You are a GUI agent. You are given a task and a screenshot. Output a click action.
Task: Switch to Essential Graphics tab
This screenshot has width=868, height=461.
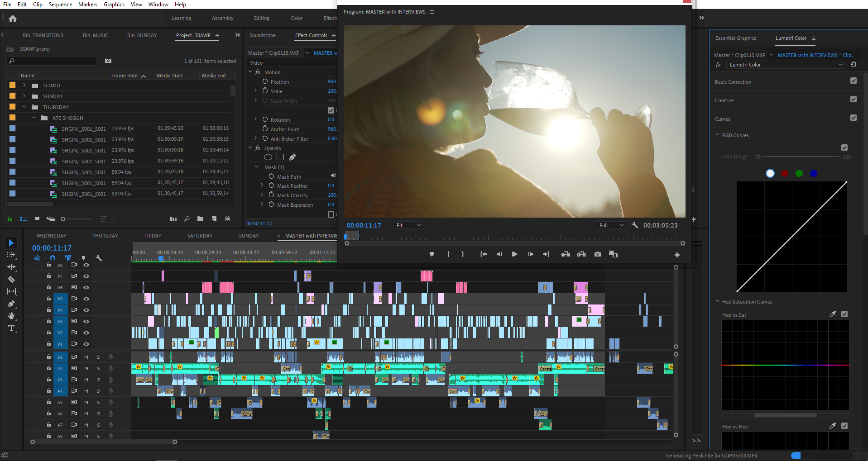click(735, 38)
